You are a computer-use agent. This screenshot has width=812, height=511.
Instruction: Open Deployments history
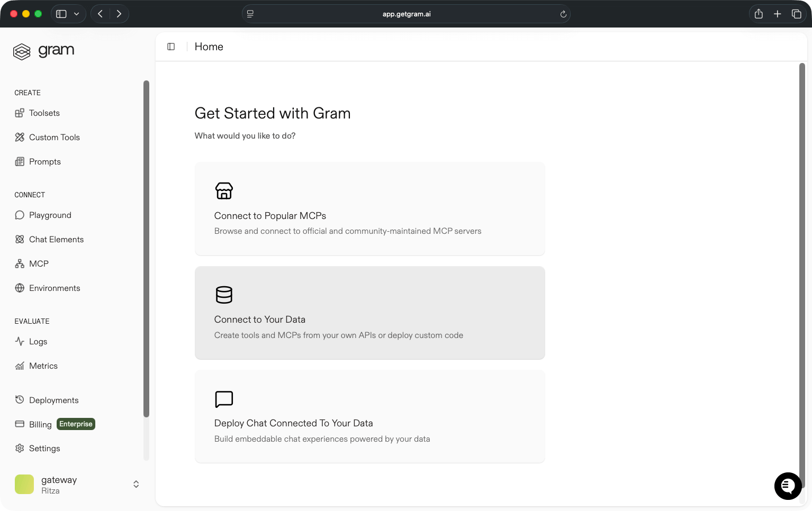point(53,400)
